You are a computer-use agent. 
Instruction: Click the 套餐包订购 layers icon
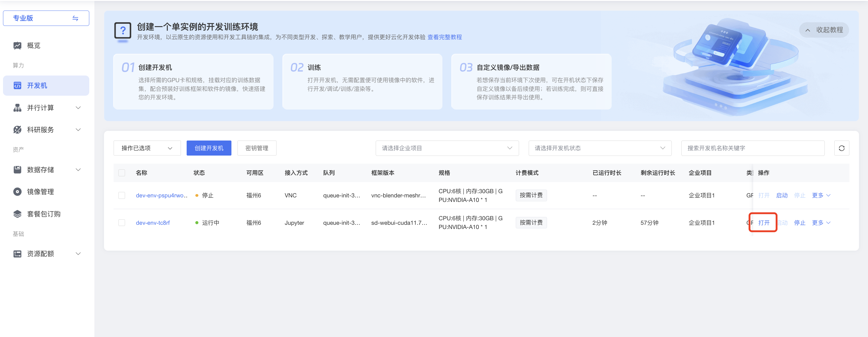[17, 214]
